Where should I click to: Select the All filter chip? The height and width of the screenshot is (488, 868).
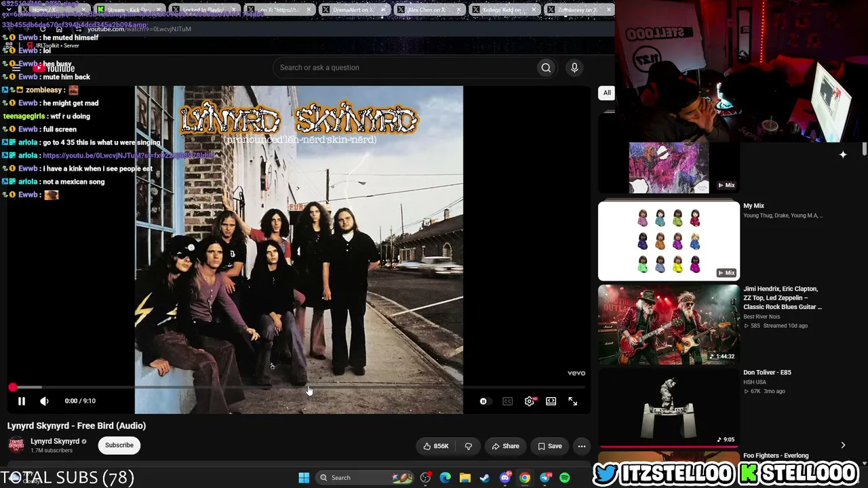(607, 93)
